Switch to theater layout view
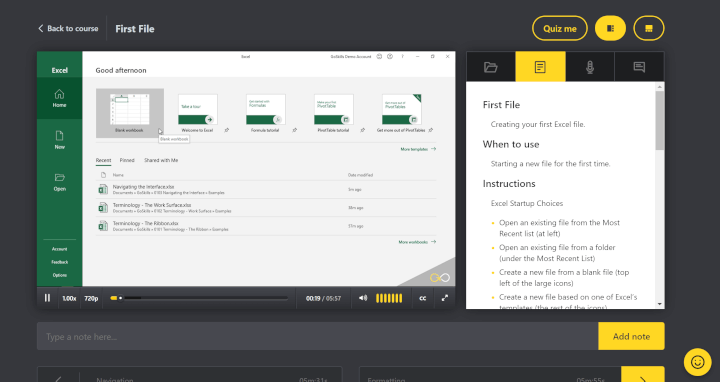Image resolution: width=720 pixels, height=382 pixels. (649, 28)
